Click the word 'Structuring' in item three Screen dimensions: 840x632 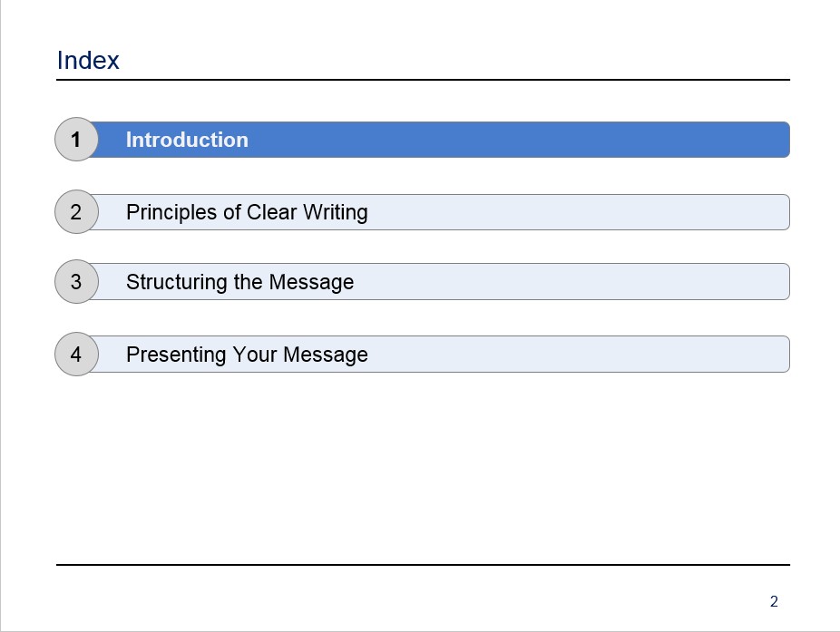(x=177, y=282)
